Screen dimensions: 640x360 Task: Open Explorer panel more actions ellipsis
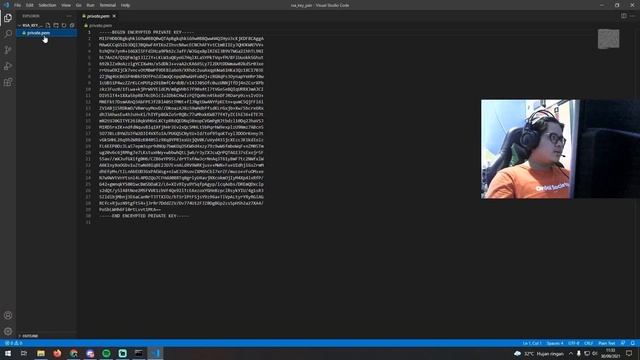(x=69, y=16)
